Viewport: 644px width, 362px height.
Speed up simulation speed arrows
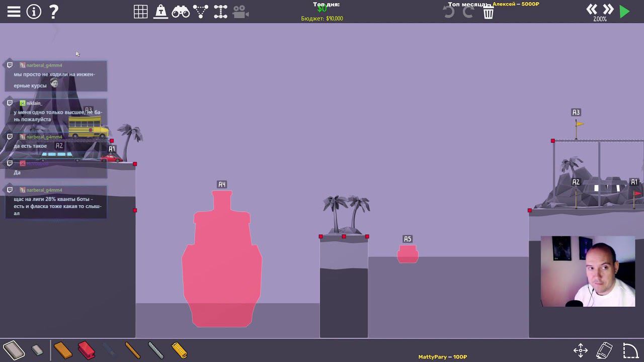tap(608, 9)
